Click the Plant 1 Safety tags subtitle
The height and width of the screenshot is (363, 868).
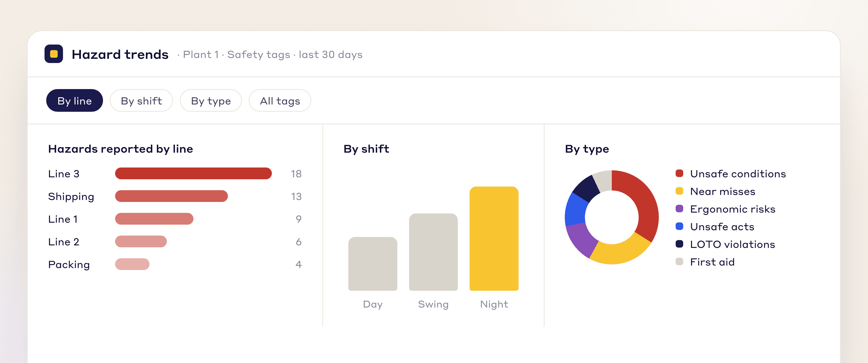[x=270, y=55]
